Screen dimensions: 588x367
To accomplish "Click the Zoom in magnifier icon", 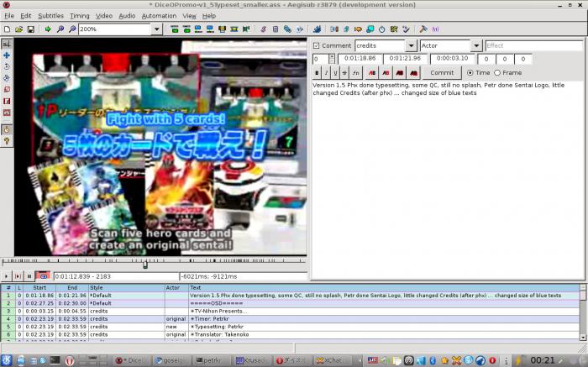I will coord(60,29).
